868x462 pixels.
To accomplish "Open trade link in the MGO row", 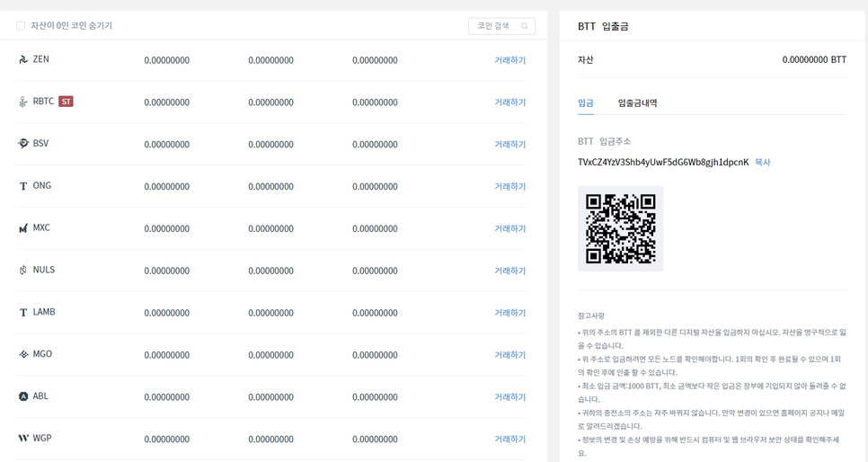I will click(509, 354).
